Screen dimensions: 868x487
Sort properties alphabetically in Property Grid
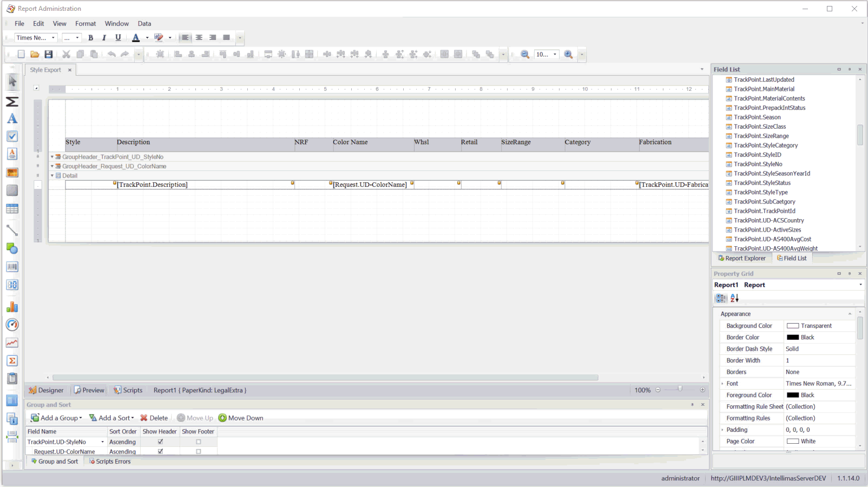[x=734, y=298]
